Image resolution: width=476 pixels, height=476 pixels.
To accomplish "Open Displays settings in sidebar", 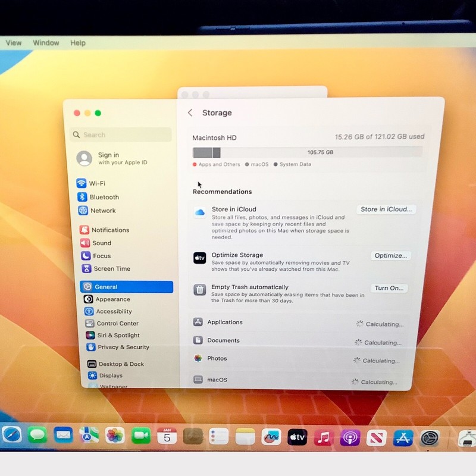I will (x=105, y=375).
